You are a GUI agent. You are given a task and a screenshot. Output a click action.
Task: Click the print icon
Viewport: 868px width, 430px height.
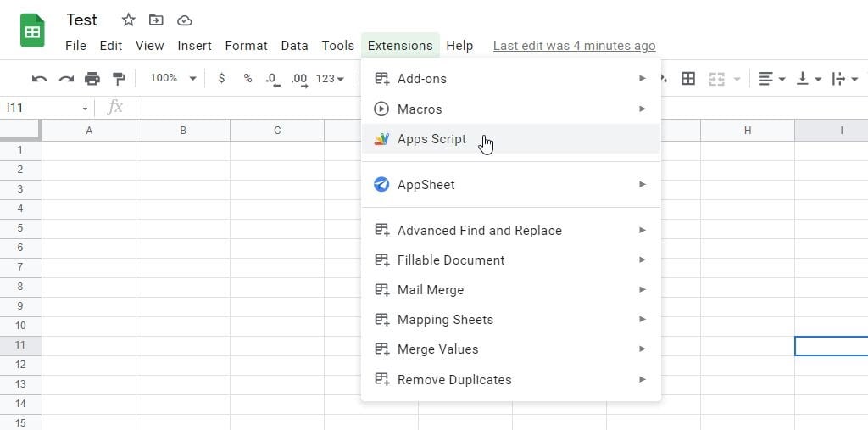[x=92, y=79]
